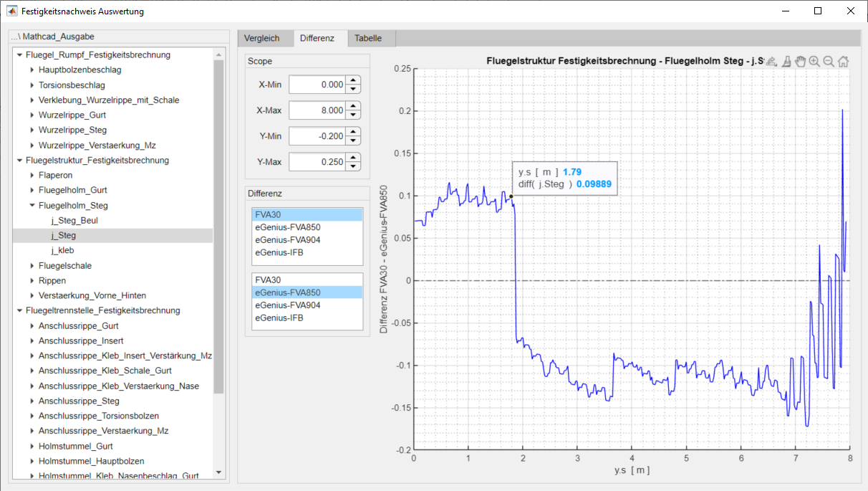The height and width of the screenshot is (491, 868).
Task: Collapse the Fluegeltrennstelle_Festigkeitsbrechnung node
Action: tap(19, 311)
